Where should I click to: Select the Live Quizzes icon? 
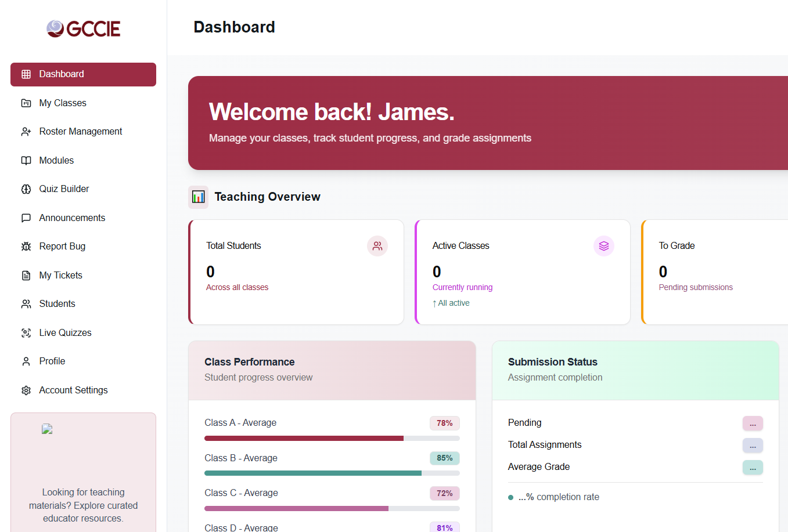point(26,332)
